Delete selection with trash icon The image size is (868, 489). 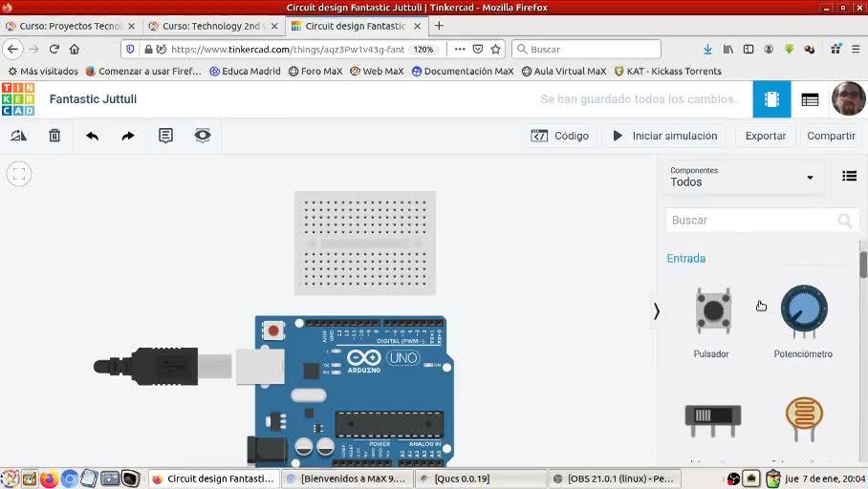tap(54, 136)
